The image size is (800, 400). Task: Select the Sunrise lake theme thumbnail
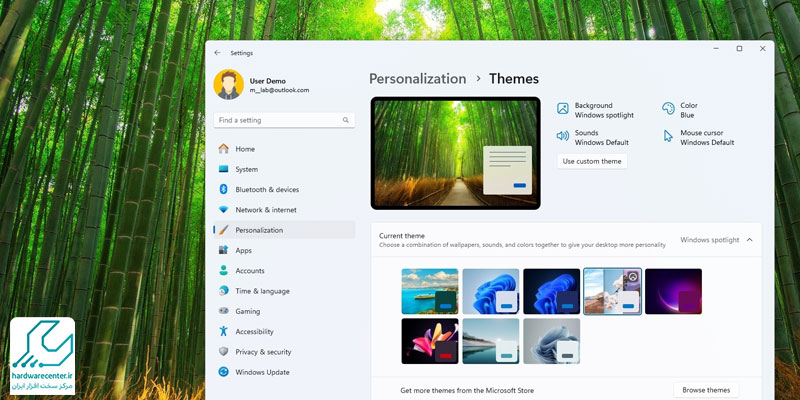(490, 341)
